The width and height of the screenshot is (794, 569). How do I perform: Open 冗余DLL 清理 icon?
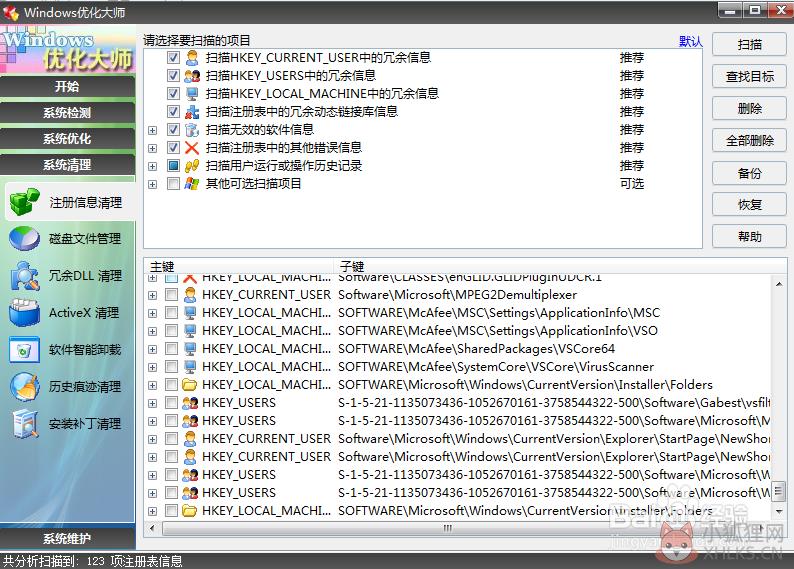tap(24, 276)
